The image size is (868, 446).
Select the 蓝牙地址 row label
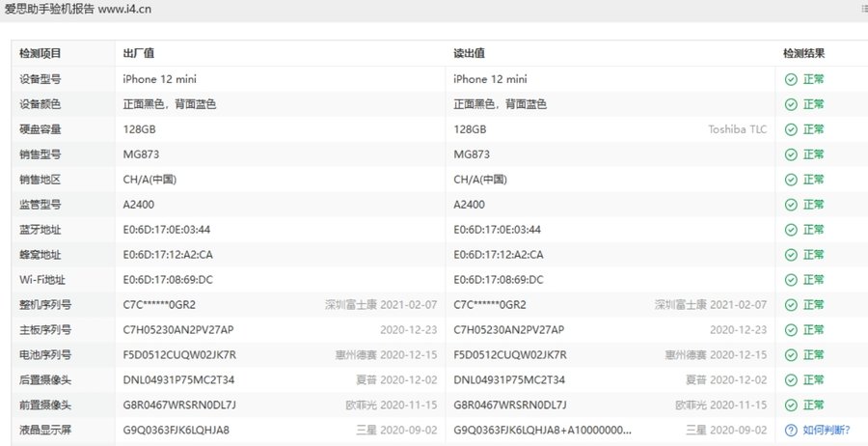click(x=40, y=230)
